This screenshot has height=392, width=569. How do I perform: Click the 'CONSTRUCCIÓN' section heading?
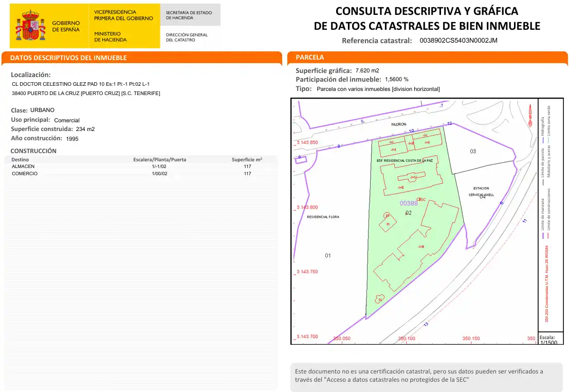point(33,151)
